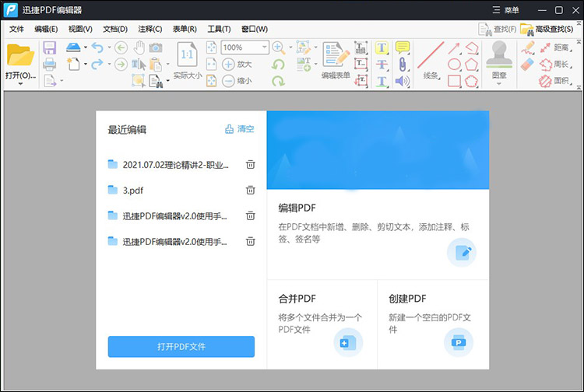Image resolution: width=584 pixels, height=392 pixels.
Task: Click the 清空 clear recent link
Action: (x=240, y=129)
